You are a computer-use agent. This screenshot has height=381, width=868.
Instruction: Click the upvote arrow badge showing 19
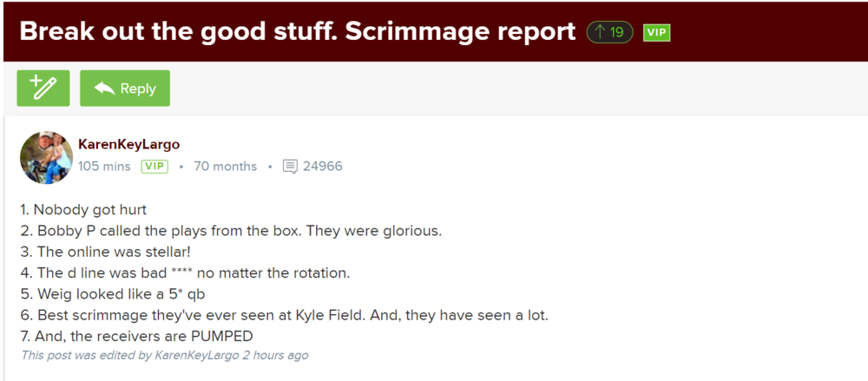[x=610, y=33]
